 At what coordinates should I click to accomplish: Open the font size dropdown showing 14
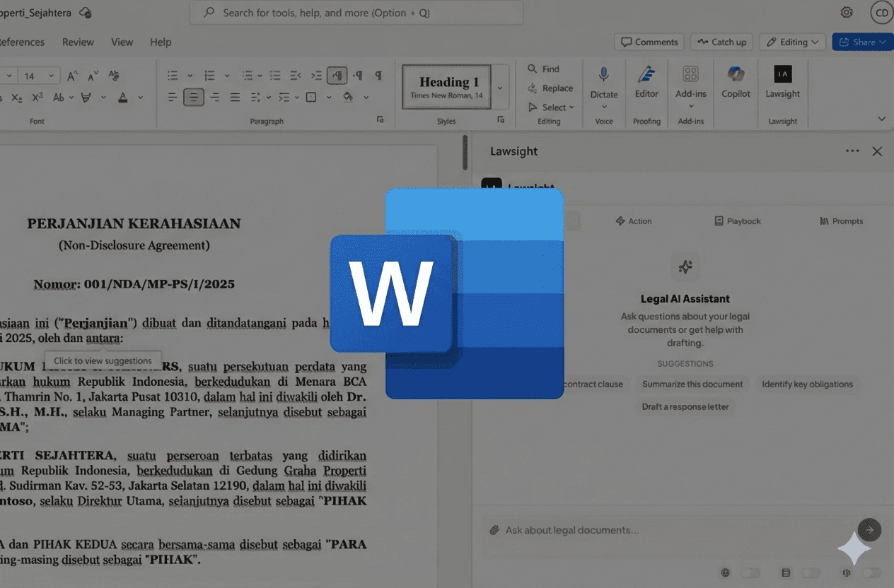(51, 75)
